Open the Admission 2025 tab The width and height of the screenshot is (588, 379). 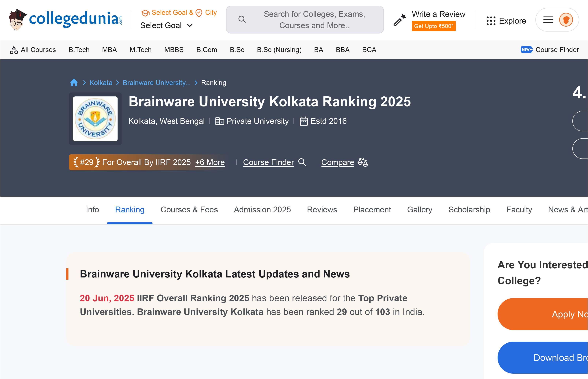coord(262,210)
